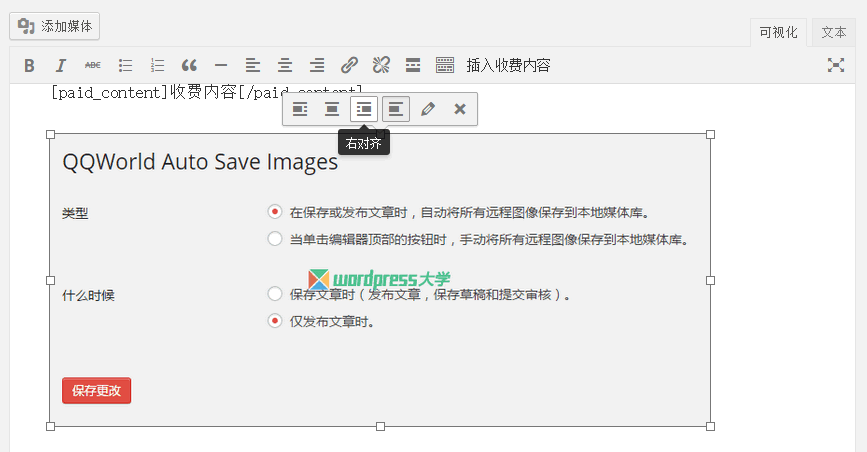Switch to the 文本 text tab
The image size is (867, 452).
tap(834, 33)
